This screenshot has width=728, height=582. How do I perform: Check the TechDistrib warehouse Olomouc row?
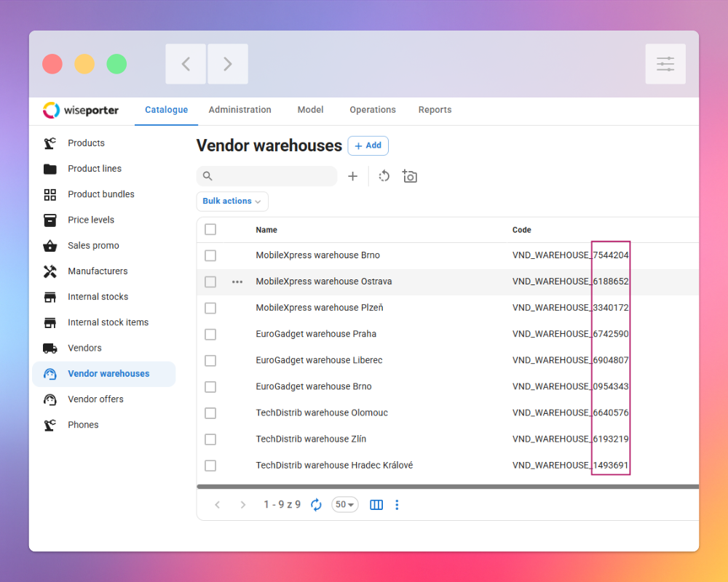(210, 413)
